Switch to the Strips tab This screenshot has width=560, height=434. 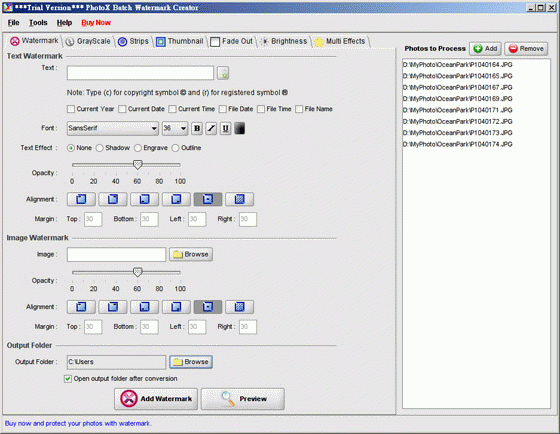pyautogui.click(x=133, y=41)
